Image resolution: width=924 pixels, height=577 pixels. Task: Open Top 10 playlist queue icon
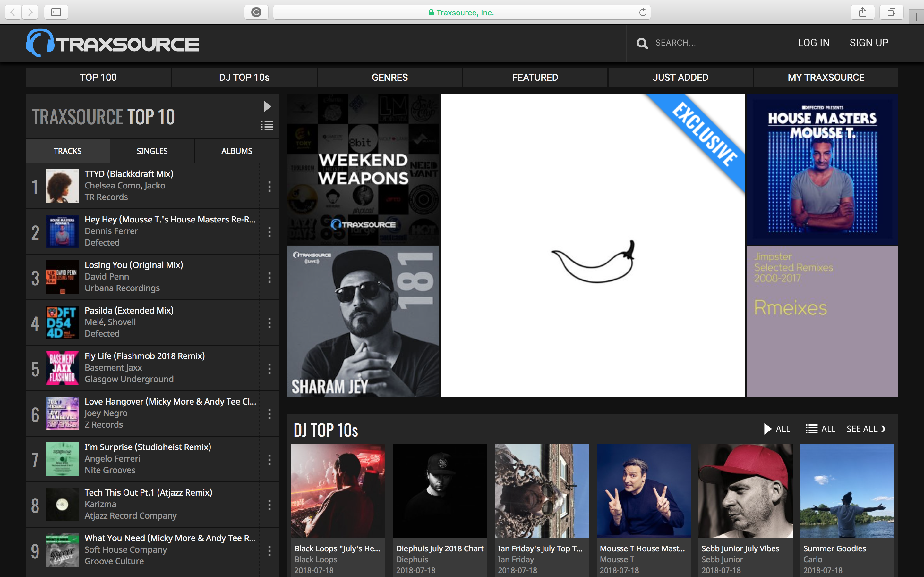coord(267,126)
